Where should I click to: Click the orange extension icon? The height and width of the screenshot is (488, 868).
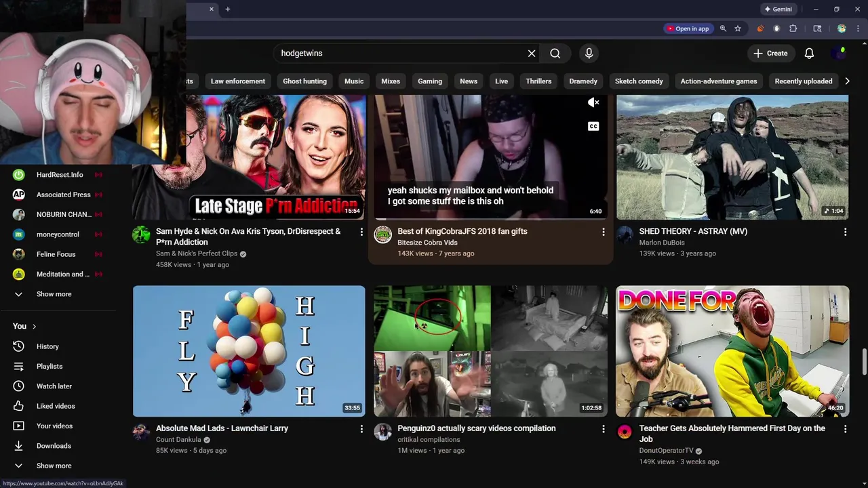pyautogui.click(x=760, y=28)
